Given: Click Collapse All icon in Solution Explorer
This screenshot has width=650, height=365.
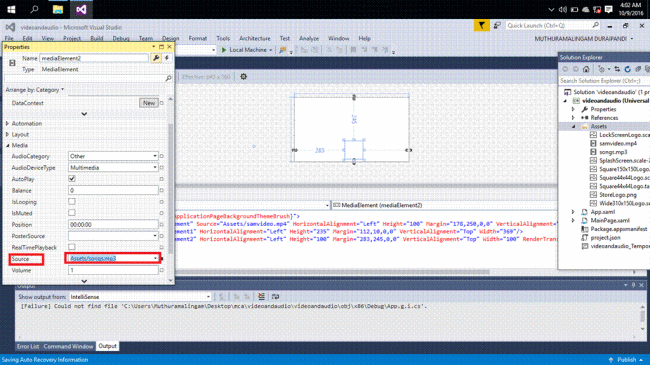Looking at the screenshot, I should tap(638, 69).
